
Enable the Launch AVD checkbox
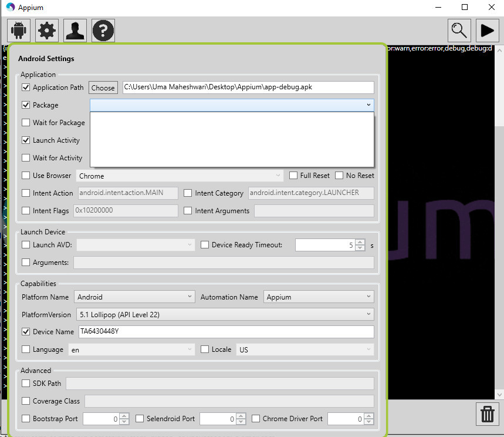click(x=26, y=245)
